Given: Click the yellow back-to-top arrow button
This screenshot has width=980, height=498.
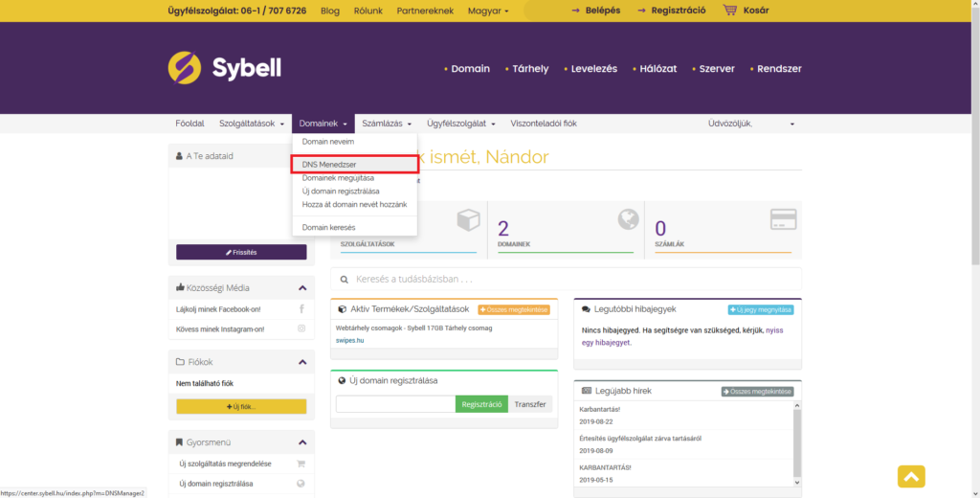Looking at the screenshot, I should (x=911, y=477).
